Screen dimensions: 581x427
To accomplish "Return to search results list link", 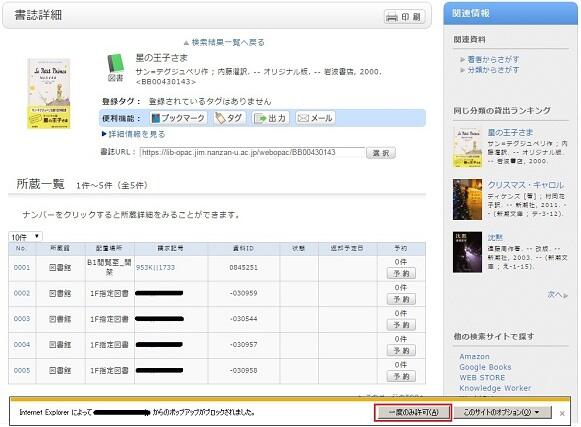I will coord(224,42).
